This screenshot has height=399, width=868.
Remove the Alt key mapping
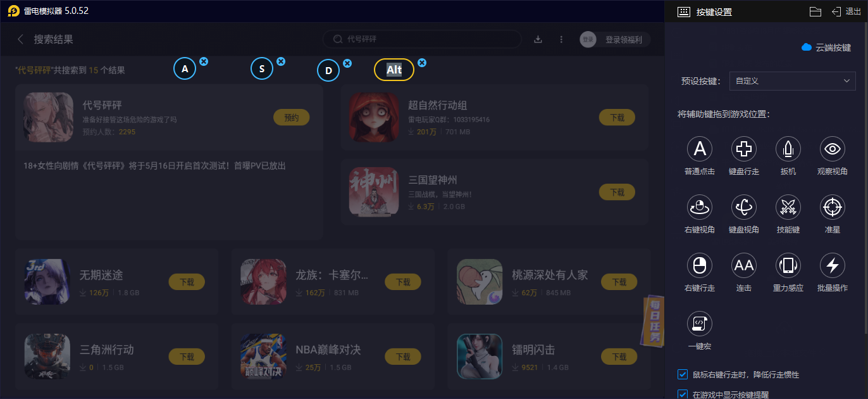[422, 63]
